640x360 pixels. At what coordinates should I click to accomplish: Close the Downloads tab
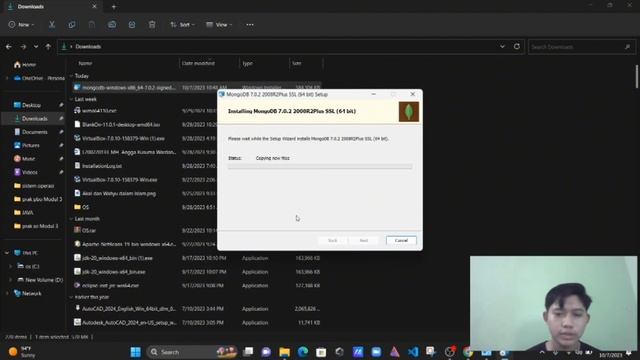tap(95, 7)
